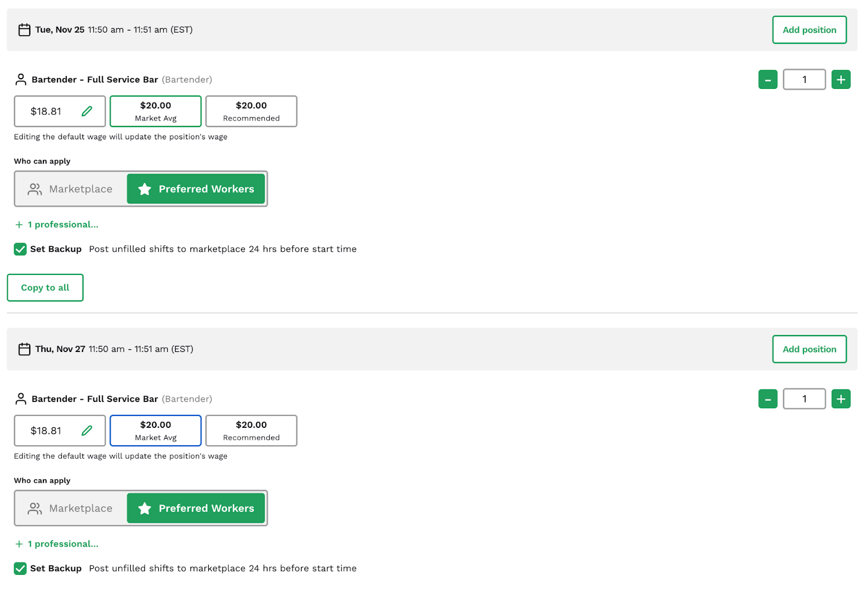This screenshot has width=868, height=602.
Task: Switch Thursday shift to Marketplace applicants
Action: (71, 508)
